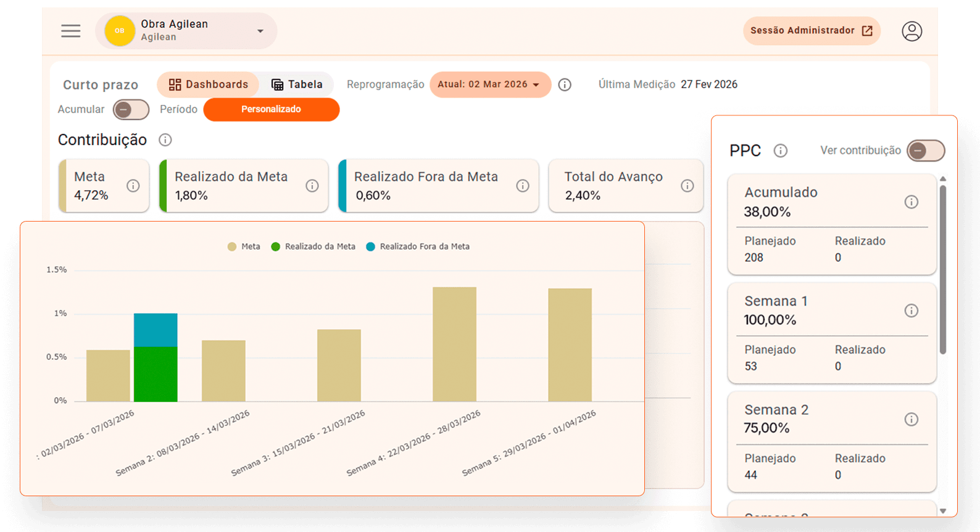Viewport: 980px width, 532px height.
Task: Click the blue Realizado Fora da Meta bar segment
Action: 156,330
